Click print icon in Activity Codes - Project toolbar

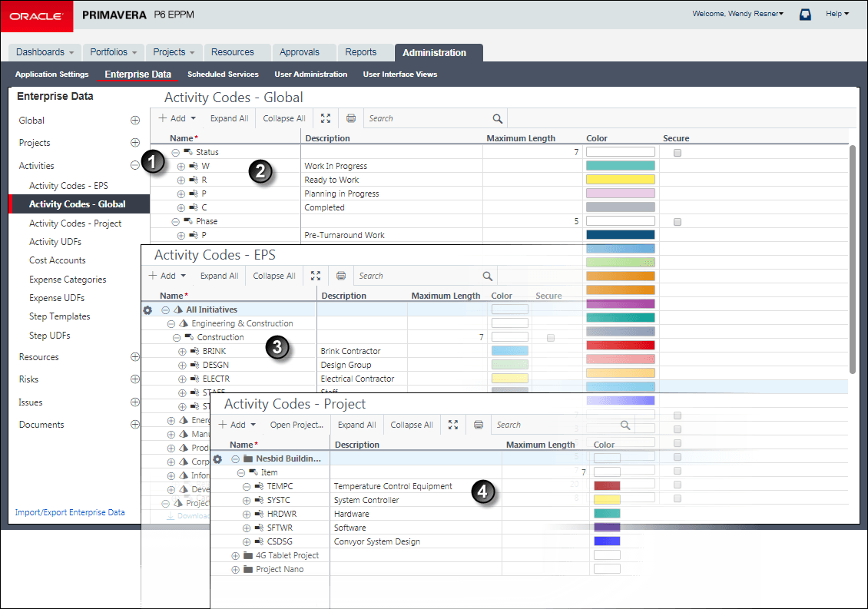click(479, 425)
